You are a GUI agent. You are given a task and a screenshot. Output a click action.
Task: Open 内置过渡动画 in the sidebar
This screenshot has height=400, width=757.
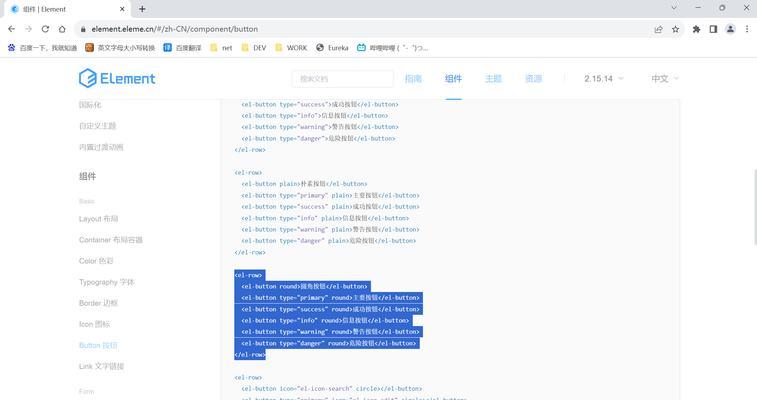pos(101,147)
